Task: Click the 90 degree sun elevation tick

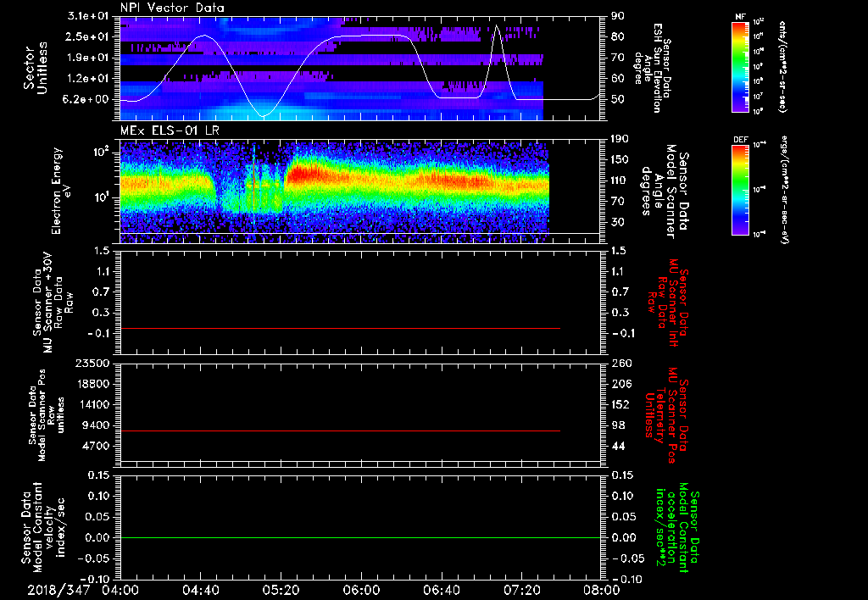Action: (x=618, y=16)
